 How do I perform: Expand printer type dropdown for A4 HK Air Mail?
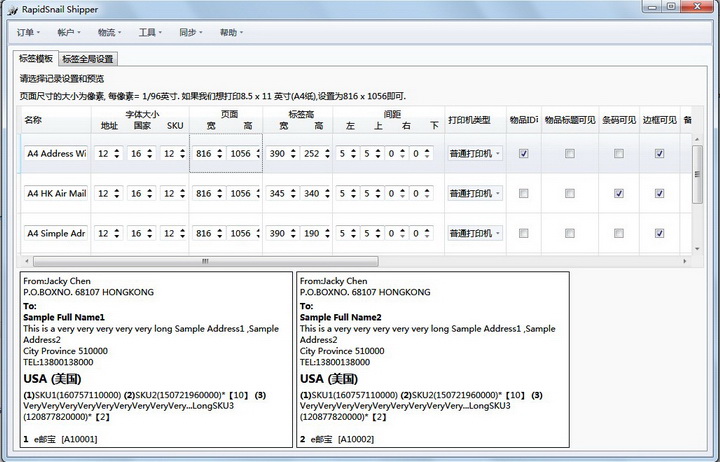(474, 193)
